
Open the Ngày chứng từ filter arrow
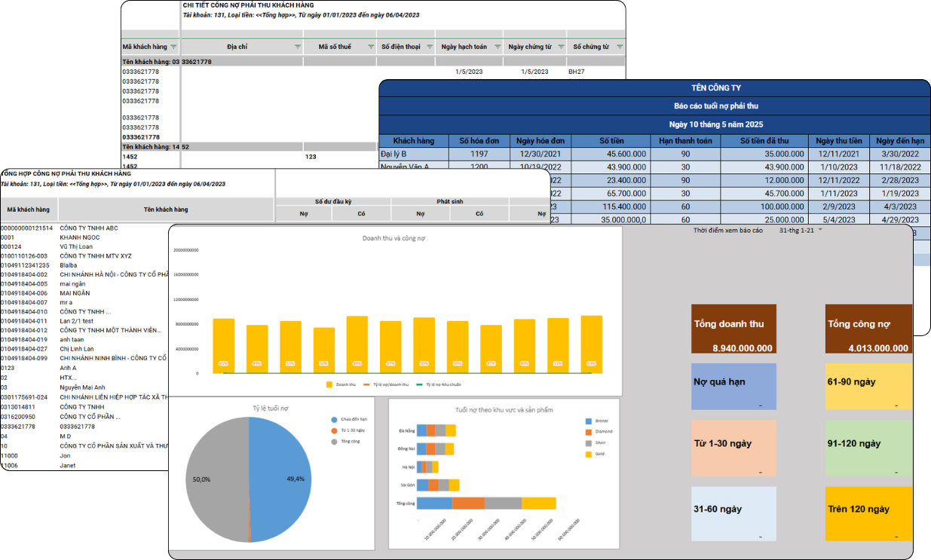tap(560, 47)
